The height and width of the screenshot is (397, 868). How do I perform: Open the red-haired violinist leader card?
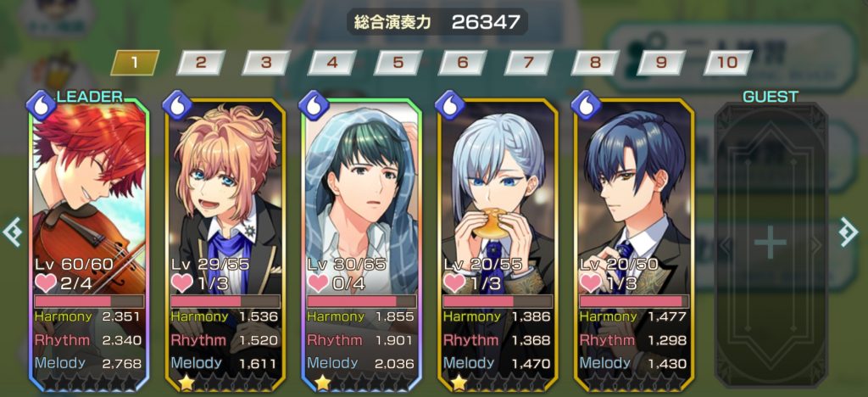coord(89,245)
